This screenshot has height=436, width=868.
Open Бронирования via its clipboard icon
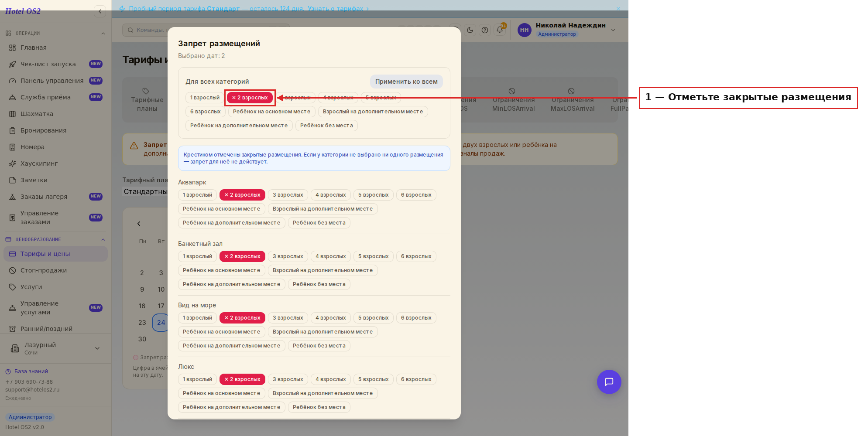12,130
